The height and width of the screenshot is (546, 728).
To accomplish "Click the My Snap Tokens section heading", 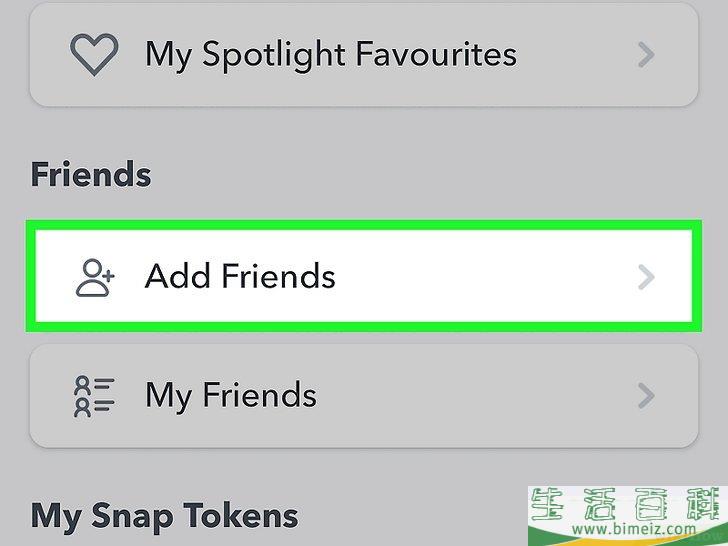I will click(x=164, y=516).
